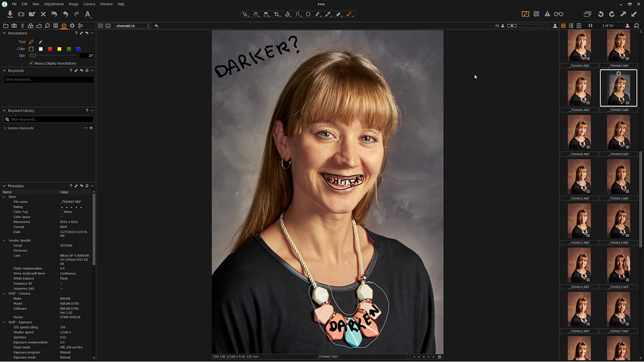Click the Filter Keywords search field
The height and width of the screenshot is (362, 644).
(x=48, y=119)
